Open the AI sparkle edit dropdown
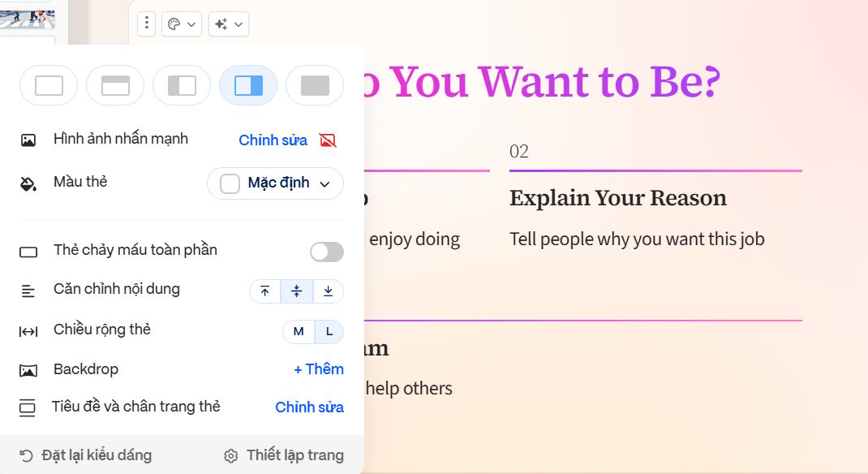 [x=229, y=24]
